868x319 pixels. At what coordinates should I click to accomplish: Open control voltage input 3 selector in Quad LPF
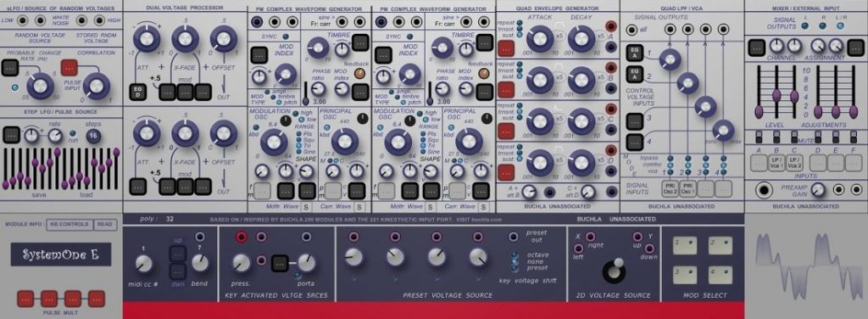click(635, 120)
